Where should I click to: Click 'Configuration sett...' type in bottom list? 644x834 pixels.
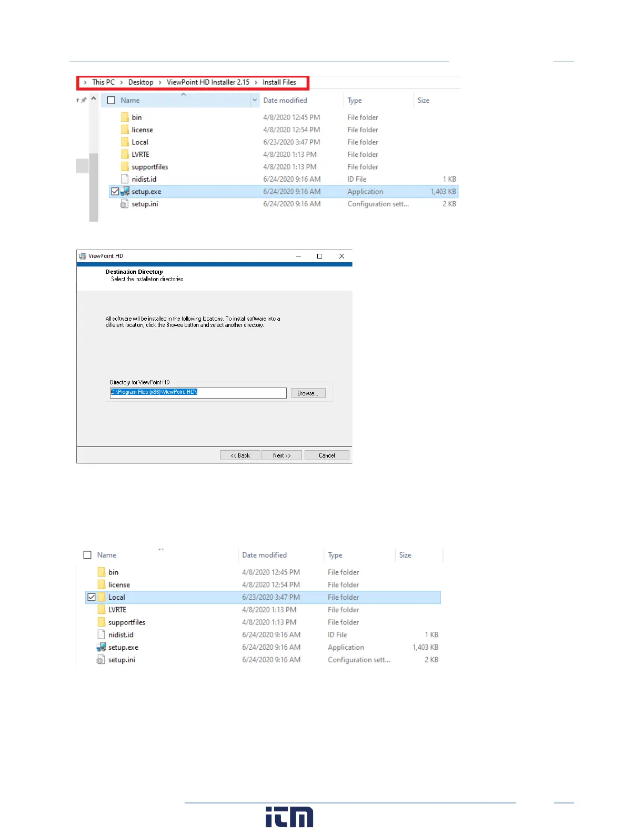click(x=359, y=660)
